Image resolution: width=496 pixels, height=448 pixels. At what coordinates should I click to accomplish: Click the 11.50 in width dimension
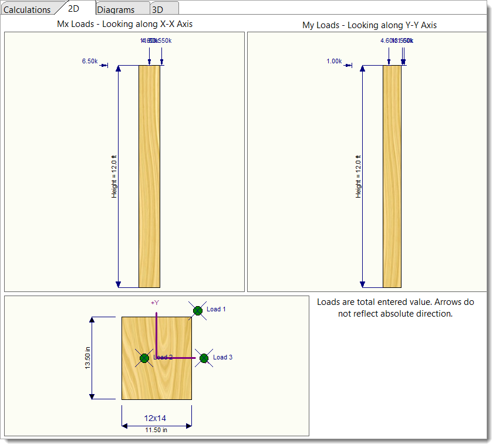coord(156,430)
